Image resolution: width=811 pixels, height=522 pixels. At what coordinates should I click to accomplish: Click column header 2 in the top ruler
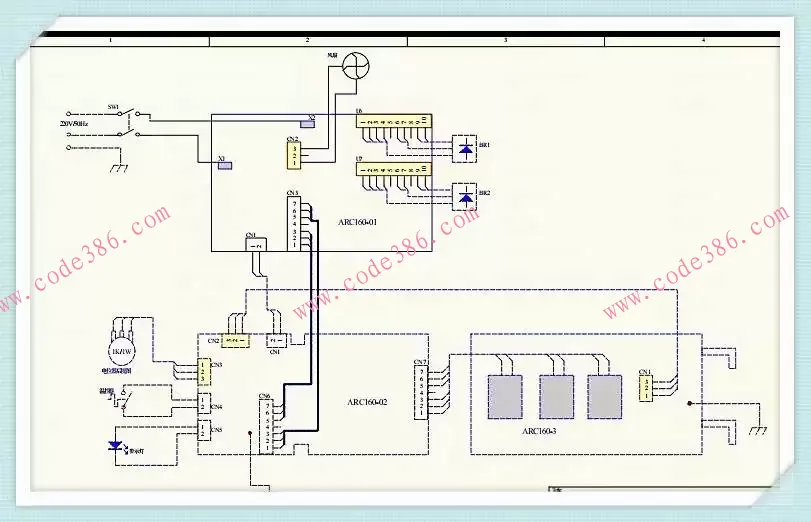308,40
